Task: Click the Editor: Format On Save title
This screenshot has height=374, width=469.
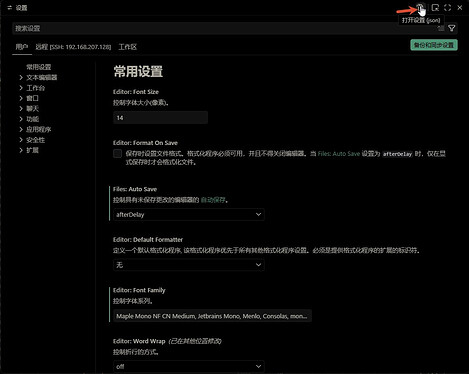Action: point(145,143)
